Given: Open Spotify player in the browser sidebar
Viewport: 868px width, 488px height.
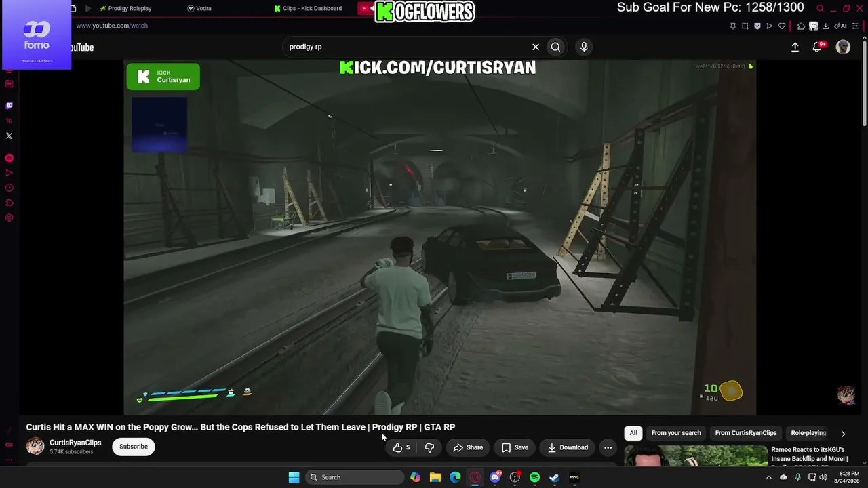Looking at the screenshot, I should pos(9,158).
